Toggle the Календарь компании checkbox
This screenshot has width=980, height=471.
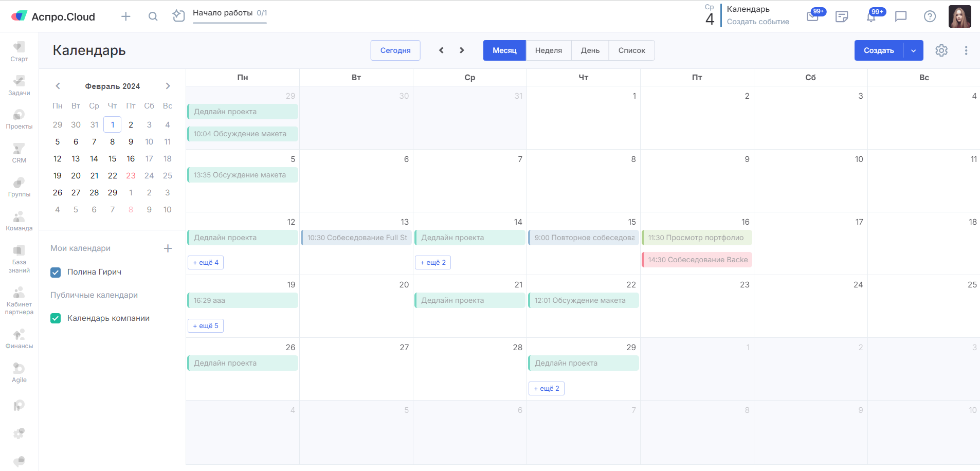pyautogui.click(x=56, y=318)
